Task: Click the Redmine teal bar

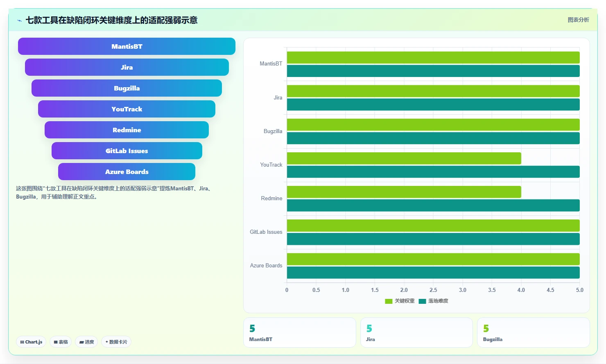Action: [433, 205]
